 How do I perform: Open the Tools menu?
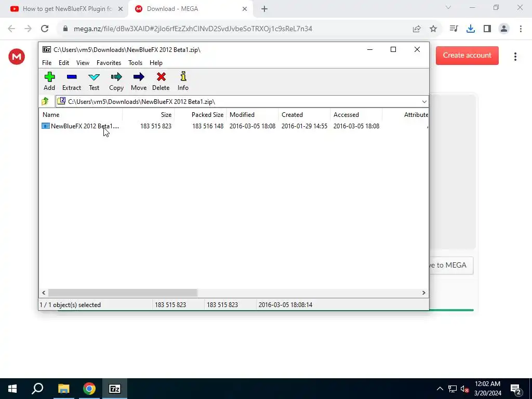[136, 63]
